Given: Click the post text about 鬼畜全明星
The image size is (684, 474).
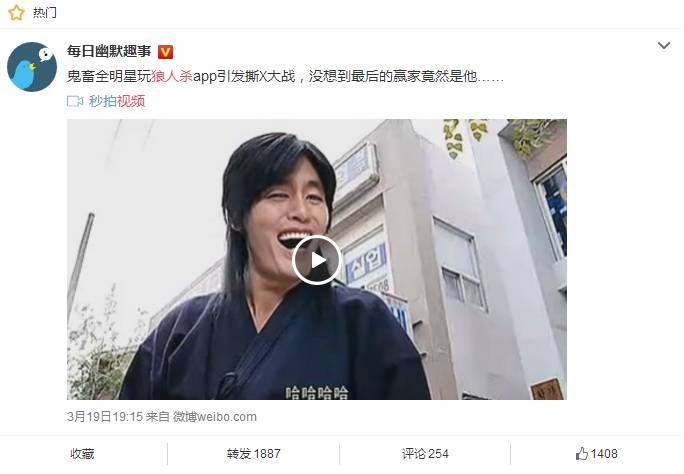Looking at the screenshot, I should pos(285,77).
